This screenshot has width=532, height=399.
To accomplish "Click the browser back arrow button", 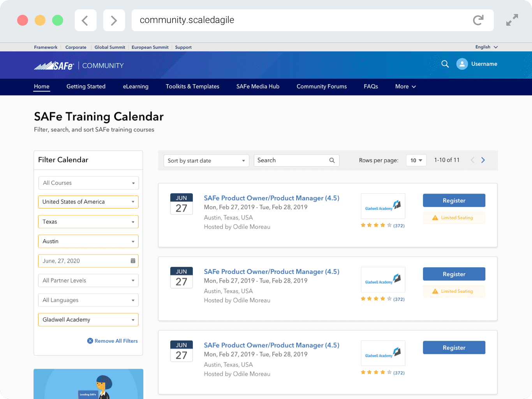I will coord(85,20).
